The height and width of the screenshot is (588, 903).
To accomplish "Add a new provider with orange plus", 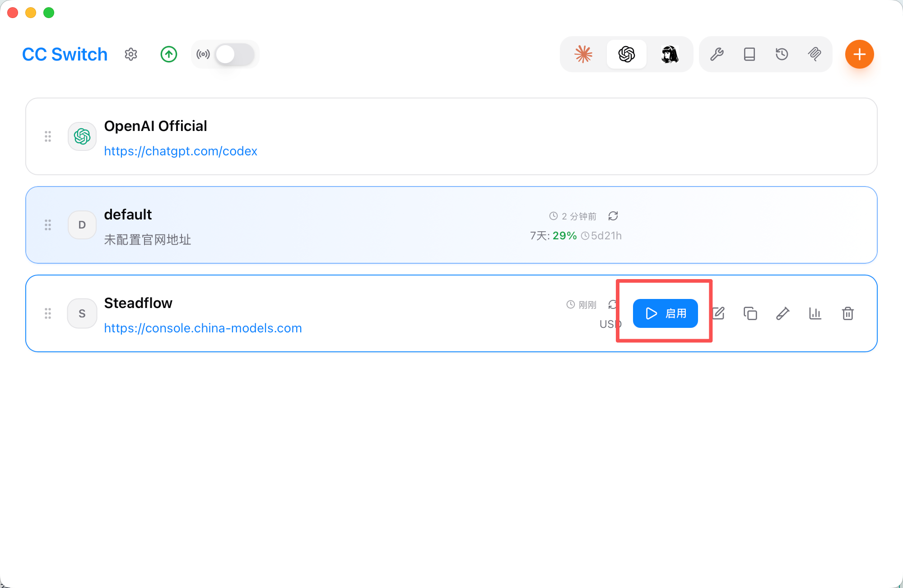I will point(860,54).
